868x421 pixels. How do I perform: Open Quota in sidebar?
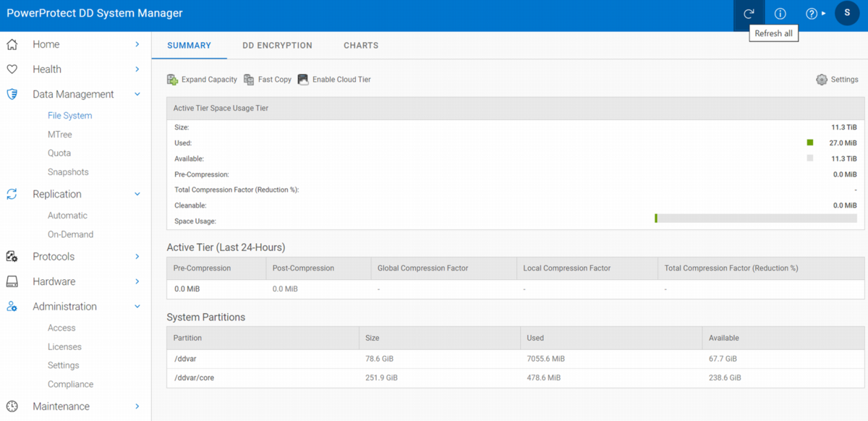point(59,153)
